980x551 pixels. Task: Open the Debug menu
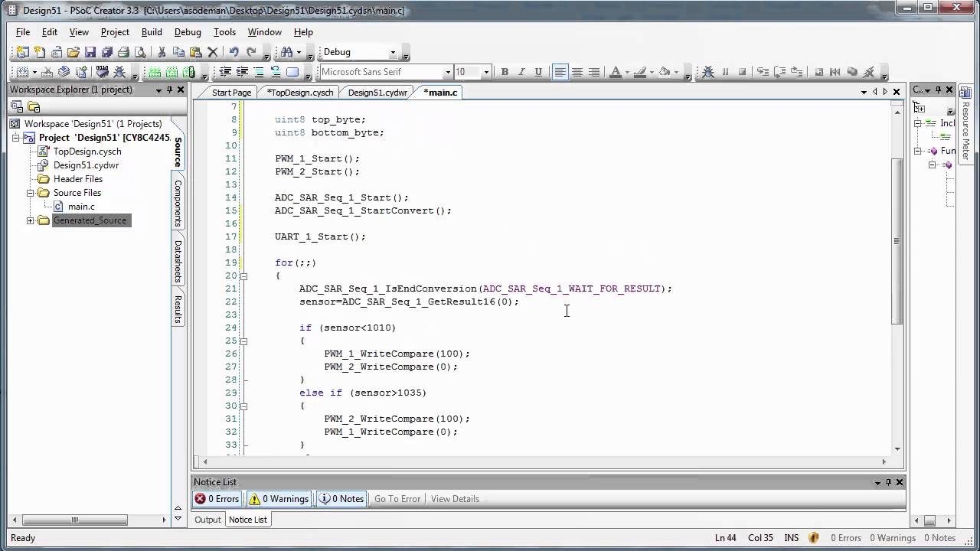[x=188, y=32]
